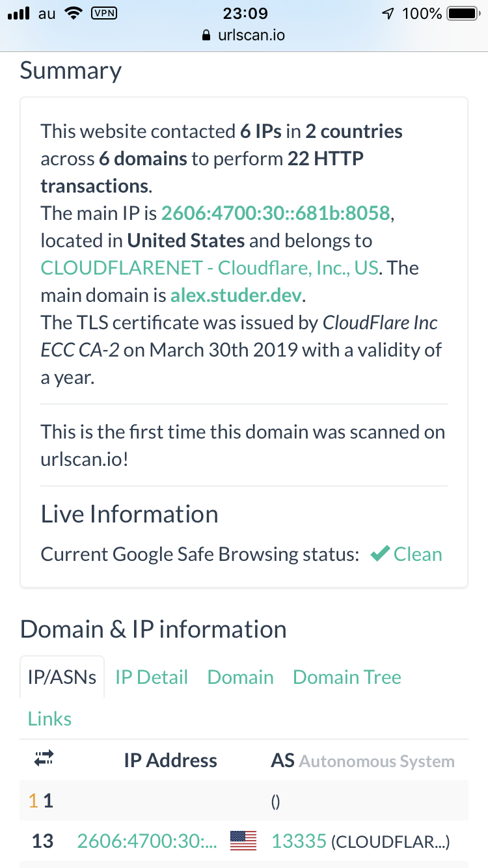This screenshot has height=868, width=488.
Task: Switch to the IP Detail tab
Action: [152, 677]
